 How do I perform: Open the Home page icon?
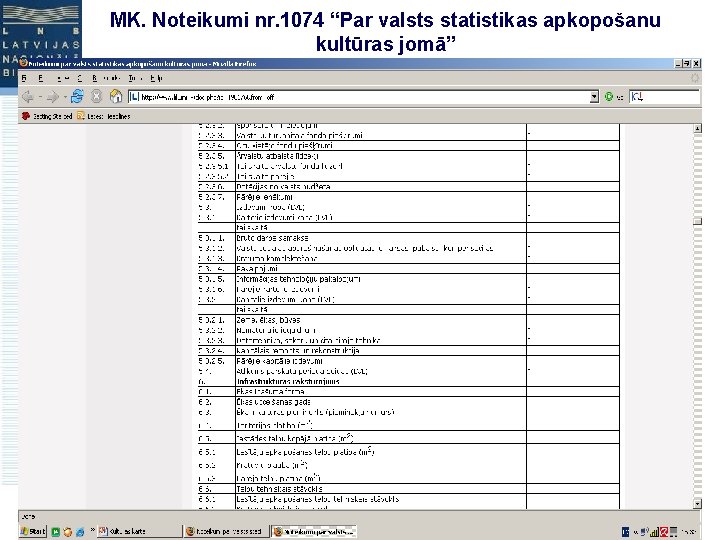pos(116,96)
